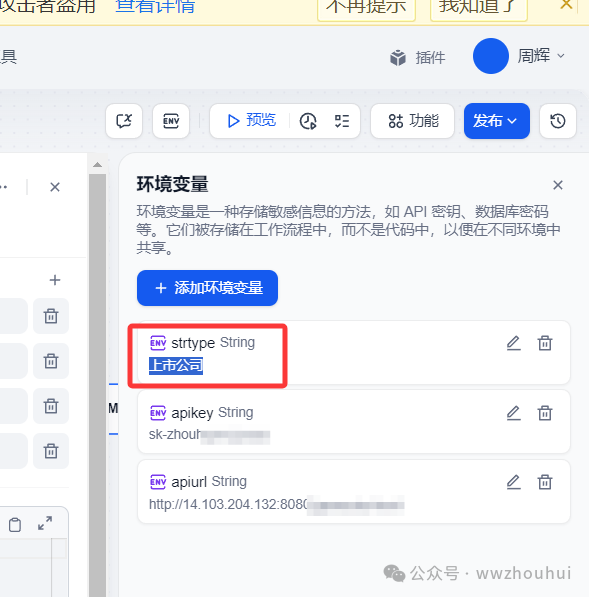The width and height of the screenshot is (589, 597).
Task: Click the plus icon in left panel
Action: pos(55,280)
